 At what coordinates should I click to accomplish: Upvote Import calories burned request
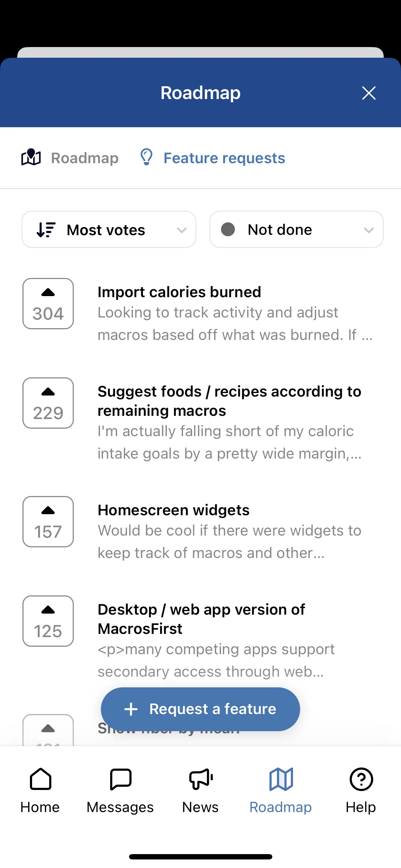48,304
